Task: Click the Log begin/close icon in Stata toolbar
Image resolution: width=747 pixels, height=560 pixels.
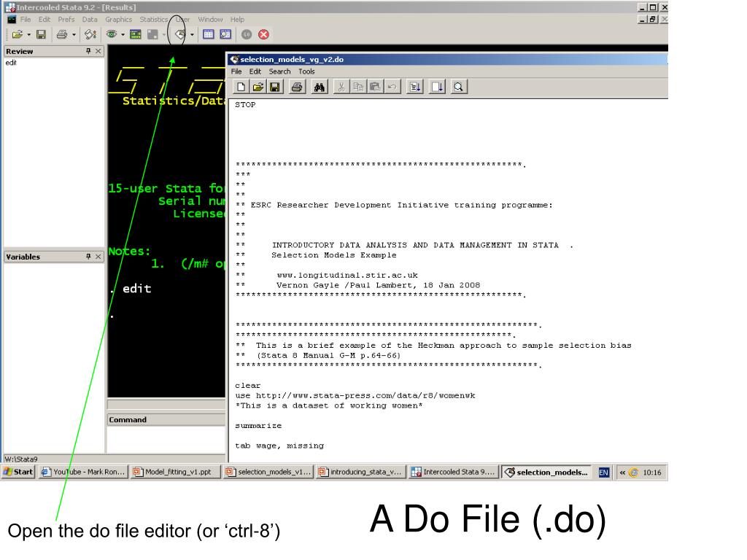Action: click(90, 34)
